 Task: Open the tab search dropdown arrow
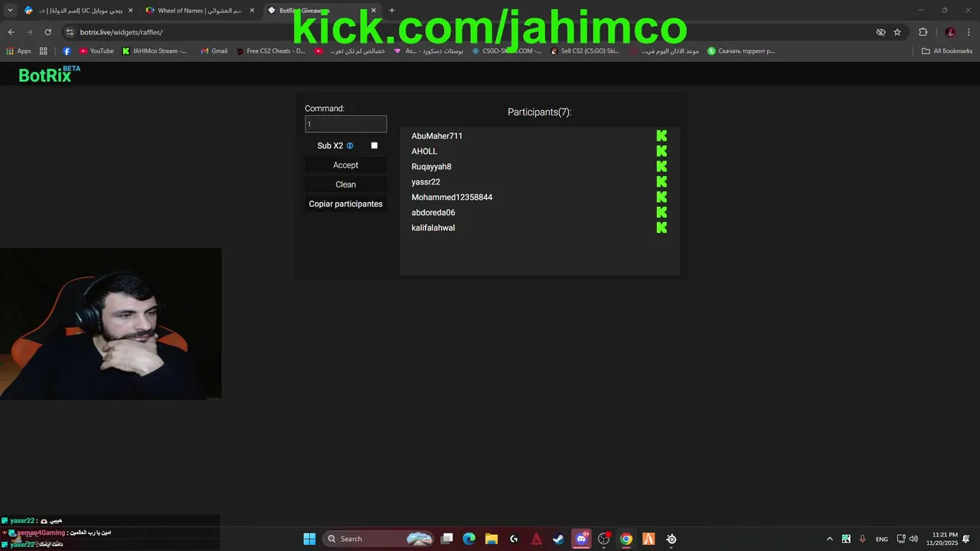10,11
